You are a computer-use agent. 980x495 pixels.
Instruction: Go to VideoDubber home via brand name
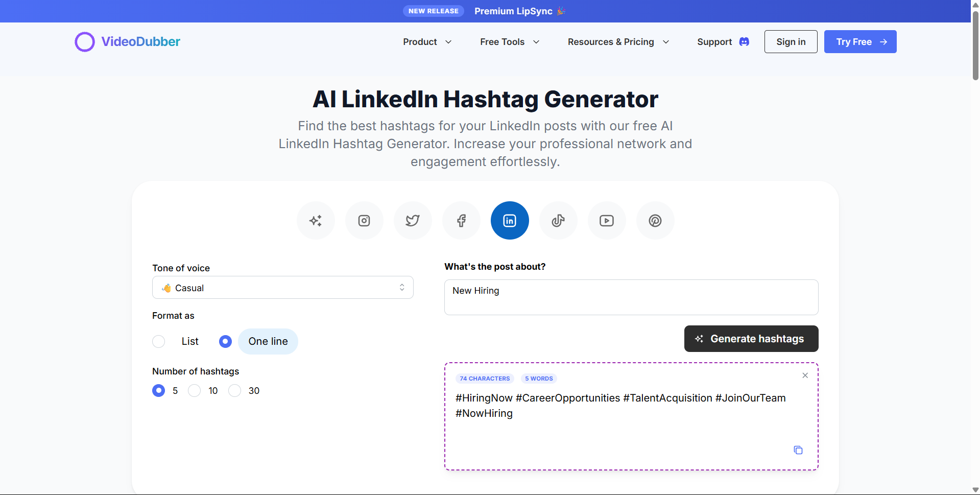pos(141,42)
